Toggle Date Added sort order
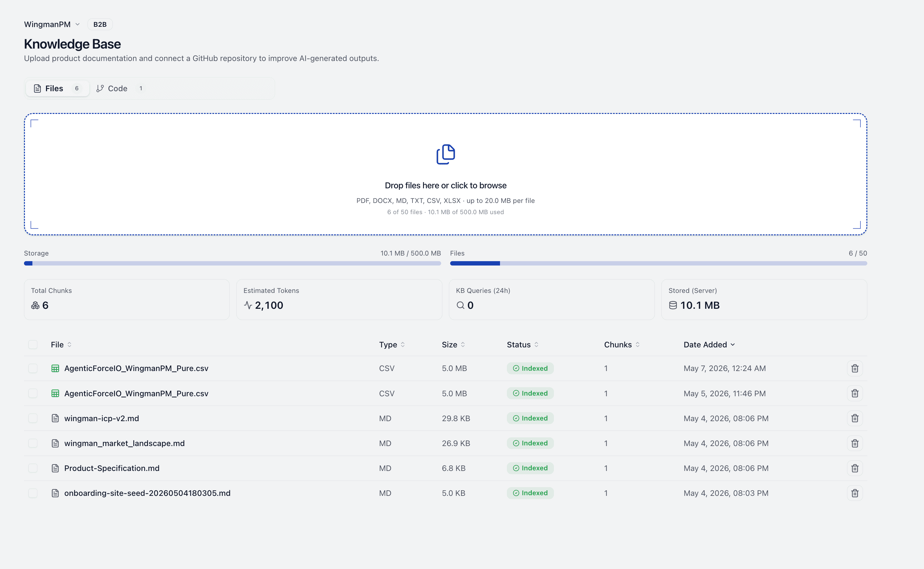This screenshot has width=924, height=569. (709, 345)
